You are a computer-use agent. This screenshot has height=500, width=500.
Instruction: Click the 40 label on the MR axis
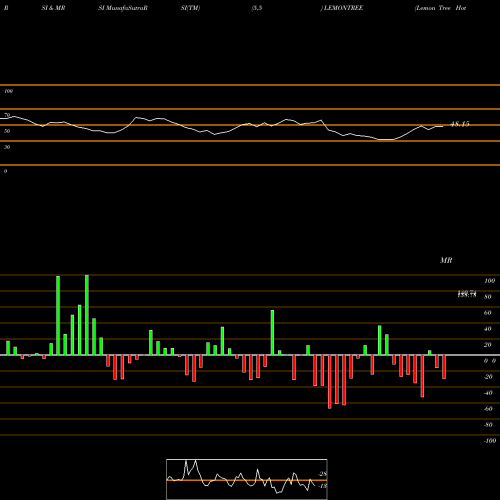(488, 329)
